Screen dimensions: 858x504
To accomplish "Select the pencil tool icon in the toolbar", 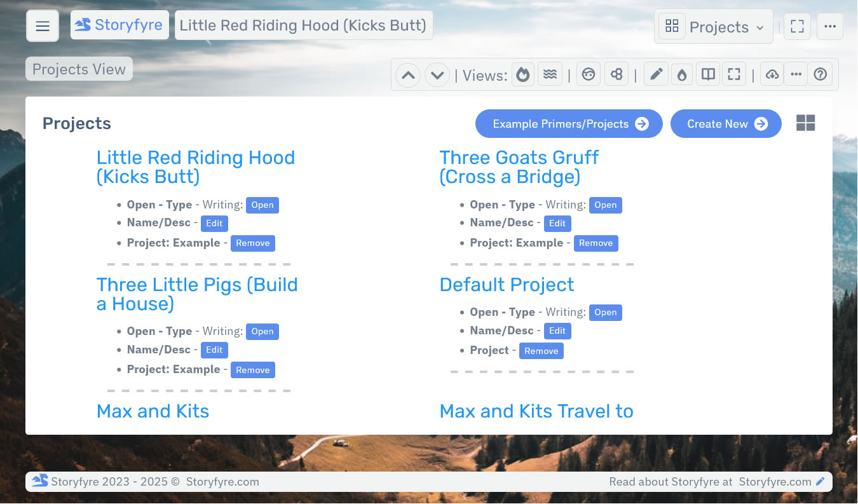I will pos(656,74).
